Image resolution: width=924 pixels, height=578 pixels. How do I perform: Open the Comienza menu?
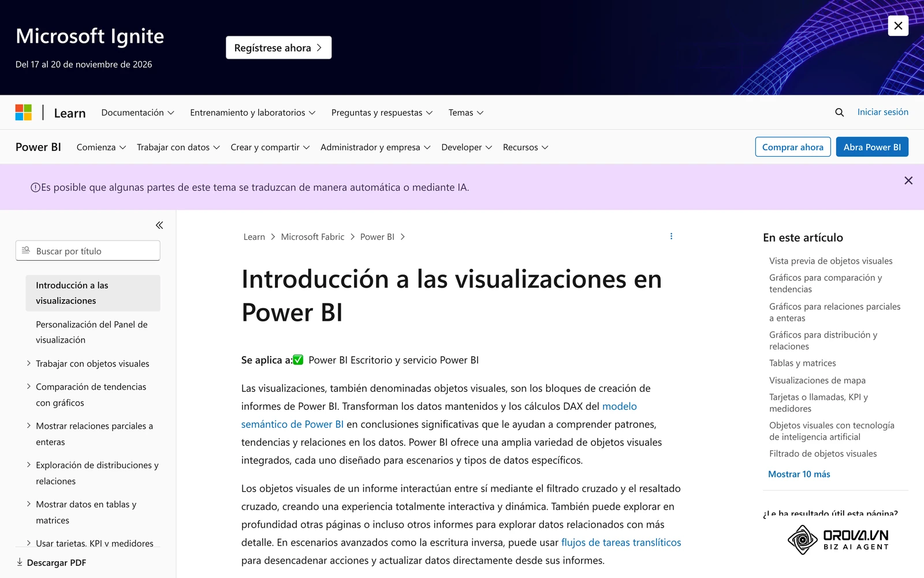[102, 147]
